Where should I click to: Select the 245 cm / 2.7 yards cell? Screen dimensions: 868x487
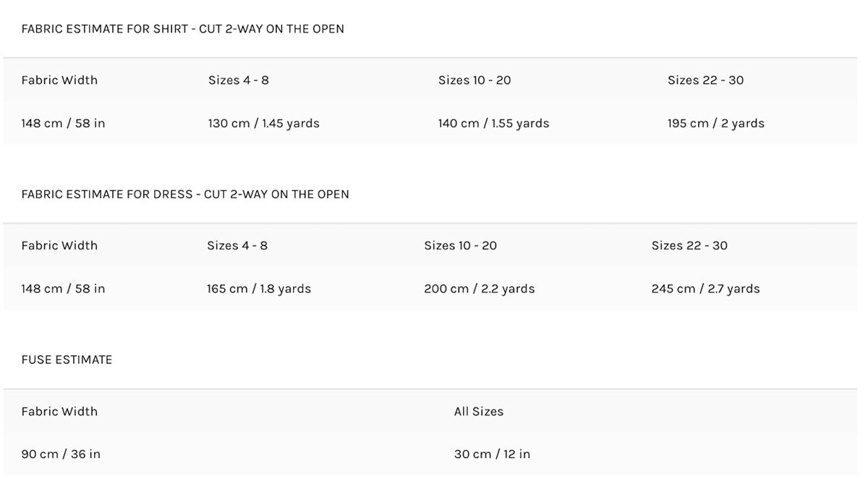pyautogui.click(x=705, y=289)
